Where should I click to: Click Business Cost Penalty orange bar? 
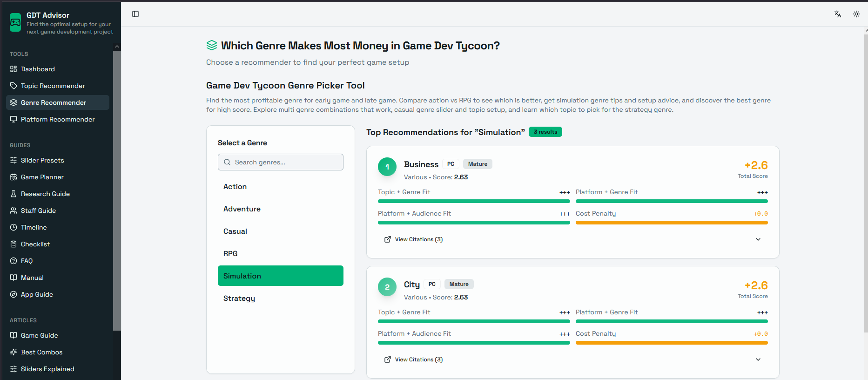[672, 223]
